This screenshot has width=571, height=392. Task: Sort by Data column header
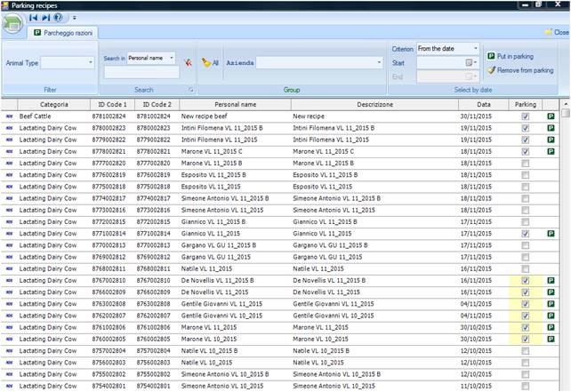tap(484, 105)
